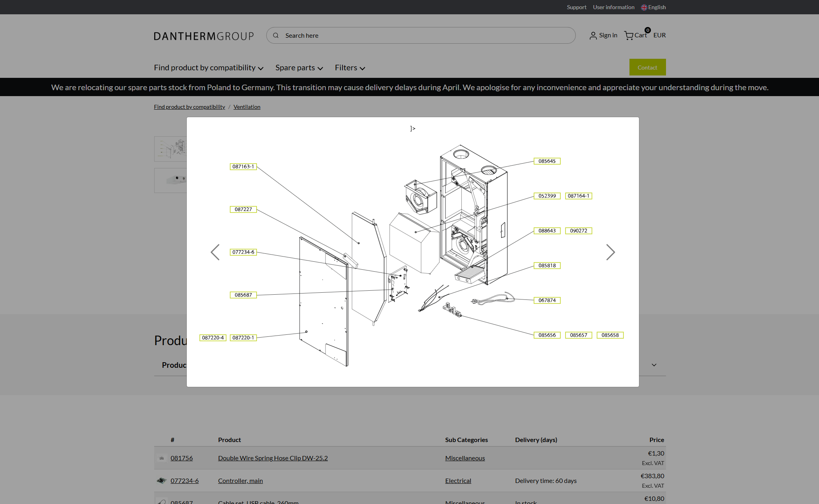Image resolution: width=819 pixels, height=504 pixels.
Task: Open Find product by compatibility breadcrumb
Action: (190, 107)
